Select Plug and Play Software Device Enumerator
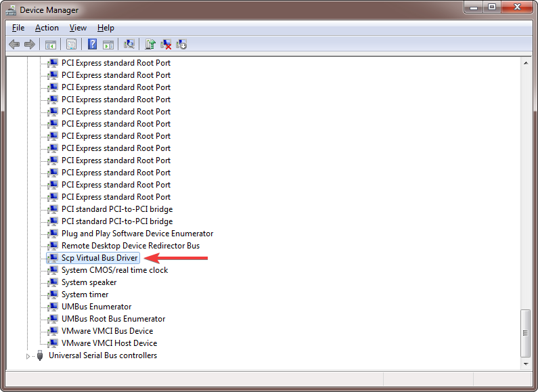Screen dimensions: 538x392 (x=137, y=234)
